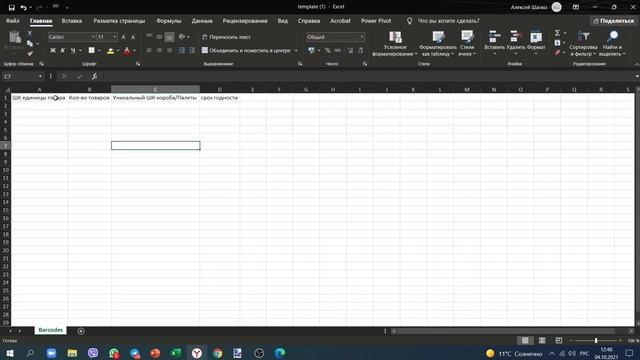Decrease font size with small A icon
This screenshot has width=640, height=360.
click(x=133, y=37)
